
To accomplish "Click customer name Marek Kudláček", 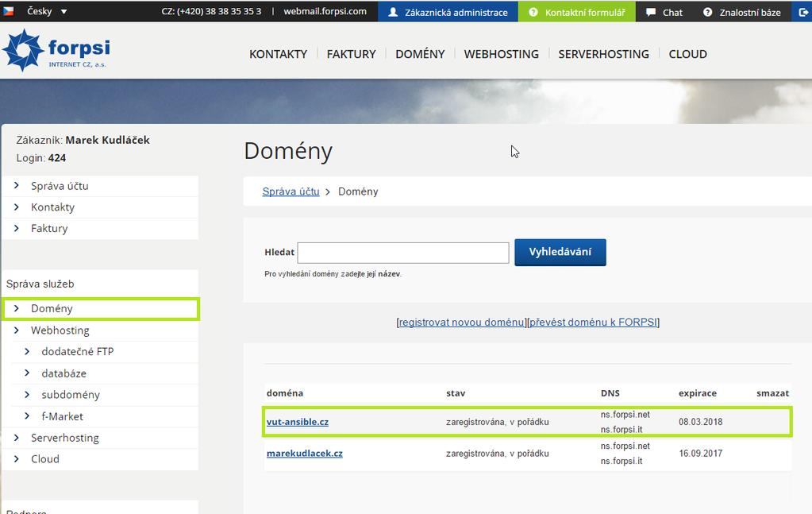I will coord(108,140).
